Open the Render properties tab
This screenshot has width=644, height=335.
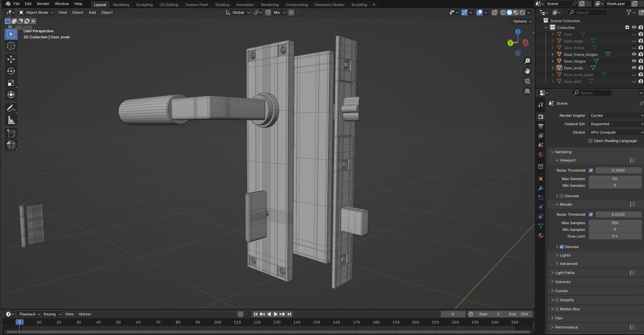coord(541,116)
